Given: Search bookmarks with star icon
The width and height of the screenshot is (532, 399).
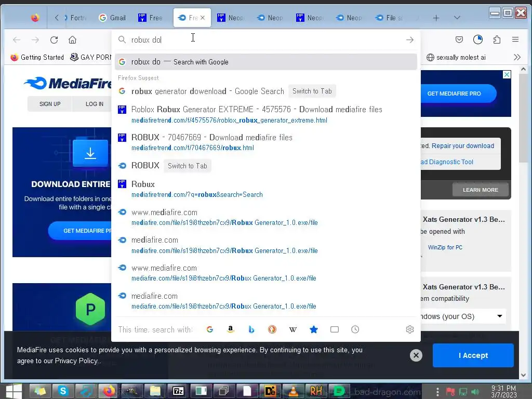Looking at the screenshot, I should tap(314, 329).
